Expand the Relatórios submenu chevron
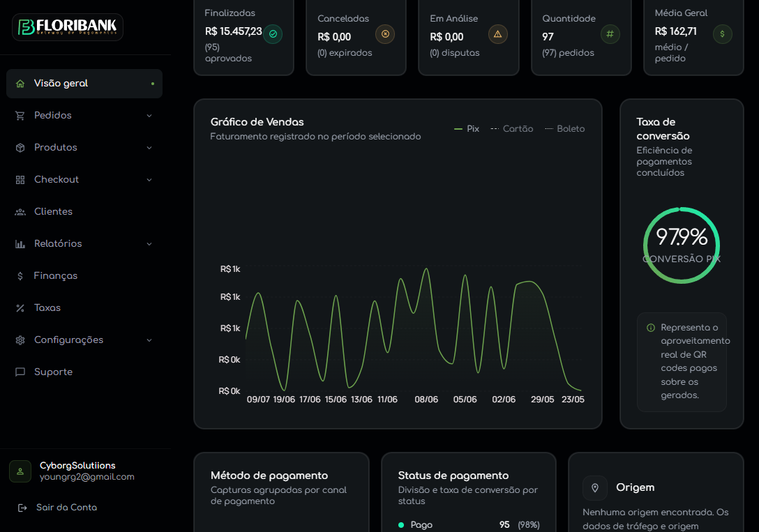This screenshot has height=532, width=759. coord(149,244)
